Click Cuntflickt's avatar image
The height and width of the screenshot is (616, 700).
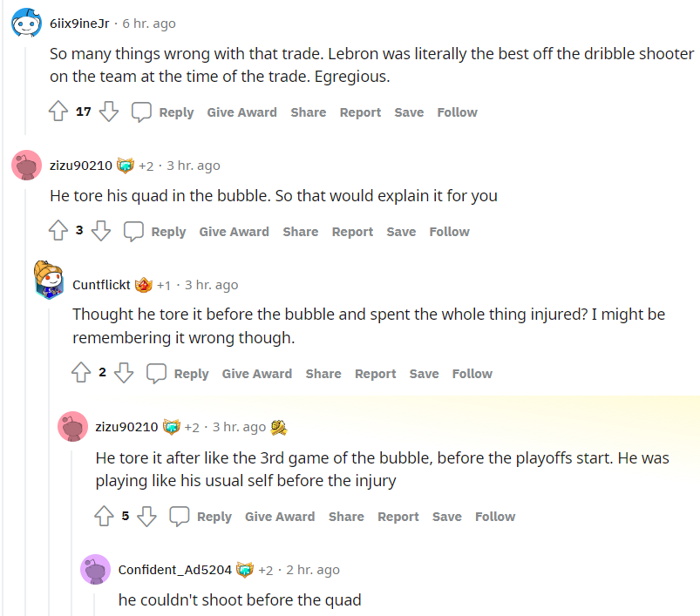point(49,279)
